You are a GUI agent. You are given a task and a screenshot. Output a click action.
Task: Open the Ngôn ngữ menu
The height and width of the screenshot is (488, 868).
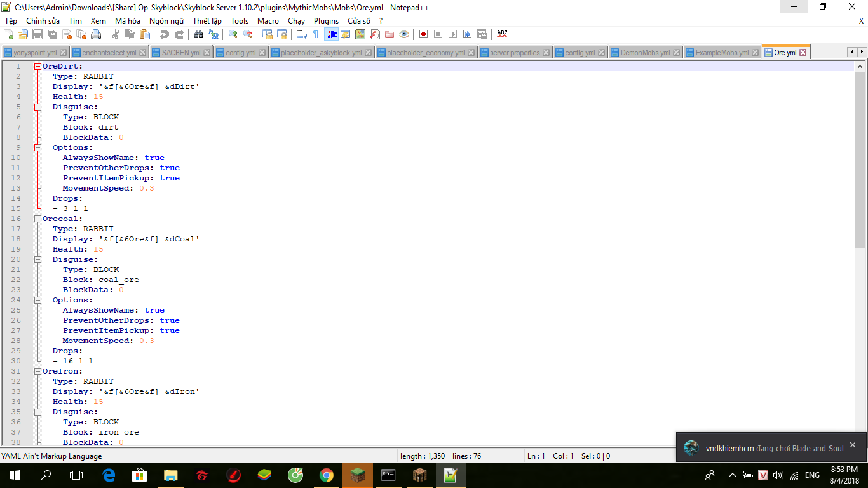point(166,21)
